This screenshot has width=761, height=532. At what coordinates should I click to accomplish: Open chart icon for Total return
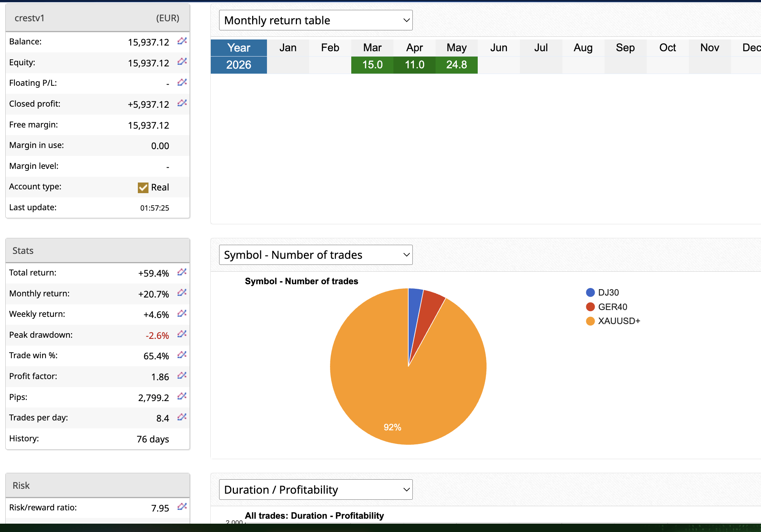click(182, 272)
